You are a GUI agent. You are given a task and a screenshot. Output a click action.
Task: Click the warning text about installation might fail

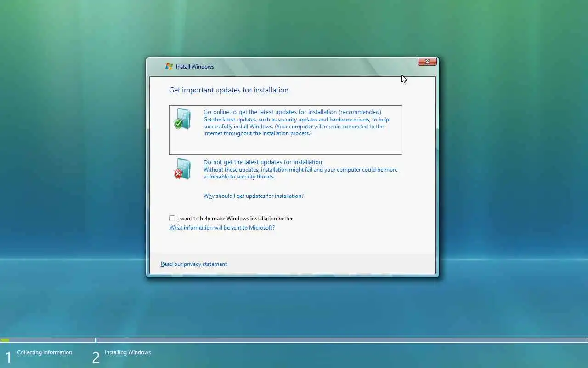point(300,173)
